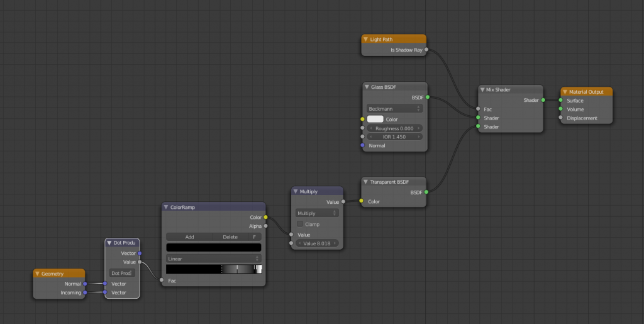644x324 pixels.
Task: Select the Mix Shader node title
Action: [498, 89]
